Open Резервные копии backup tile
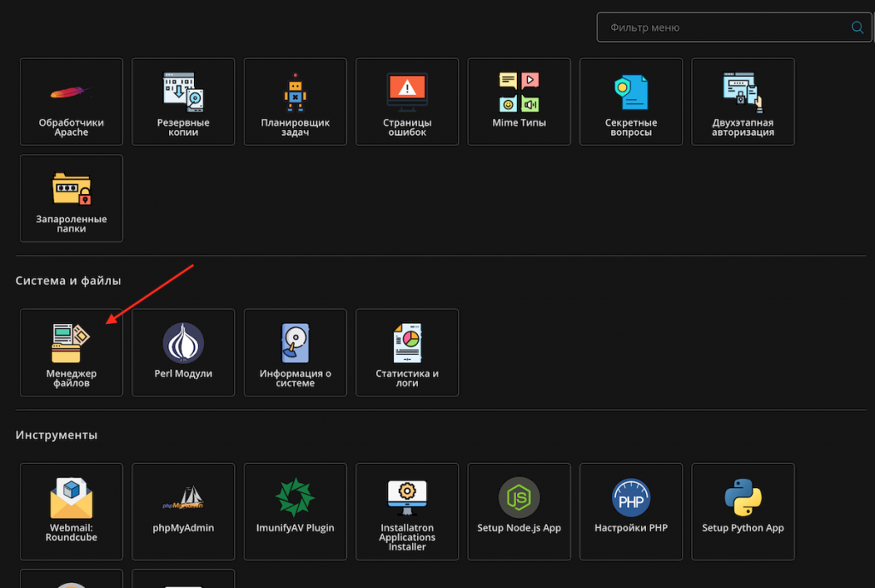Screen dimensions: 875x588 coord(183,102)
